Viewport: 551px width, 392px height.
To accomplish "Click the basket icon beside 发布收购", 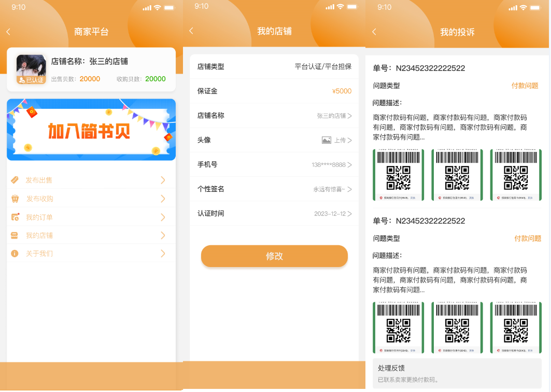I will point(15,199).
